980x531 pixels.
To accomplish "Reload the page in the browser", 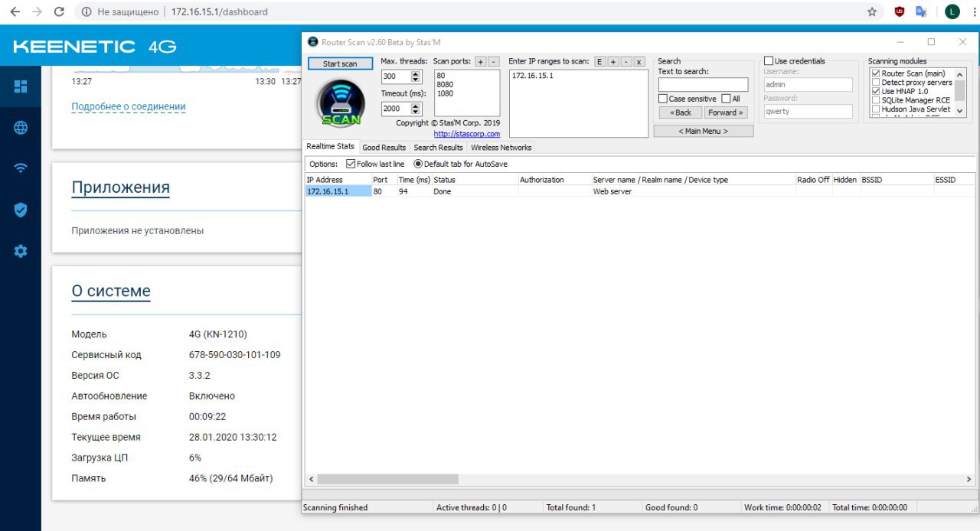I will [x=60, y=12].
